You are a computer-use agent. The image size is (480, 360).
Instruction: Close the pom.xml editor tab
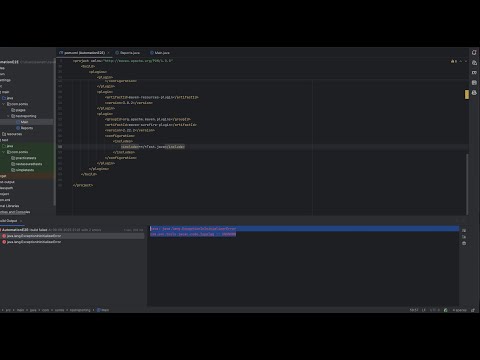coord(108,53)
